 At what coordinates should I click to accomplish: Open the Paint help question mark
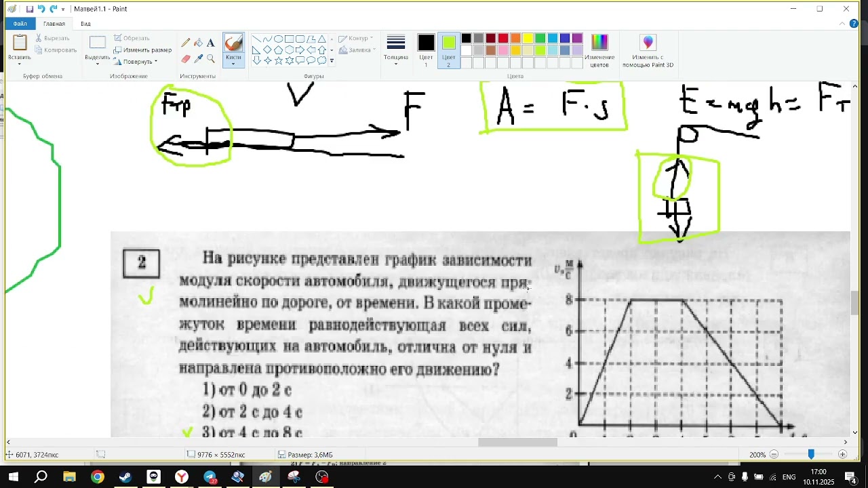[x=854, y=23]
